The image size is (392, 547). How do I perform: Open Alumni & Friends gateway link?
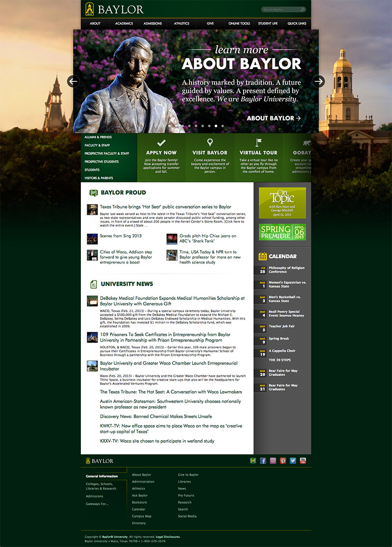click(x=98, y=137)
